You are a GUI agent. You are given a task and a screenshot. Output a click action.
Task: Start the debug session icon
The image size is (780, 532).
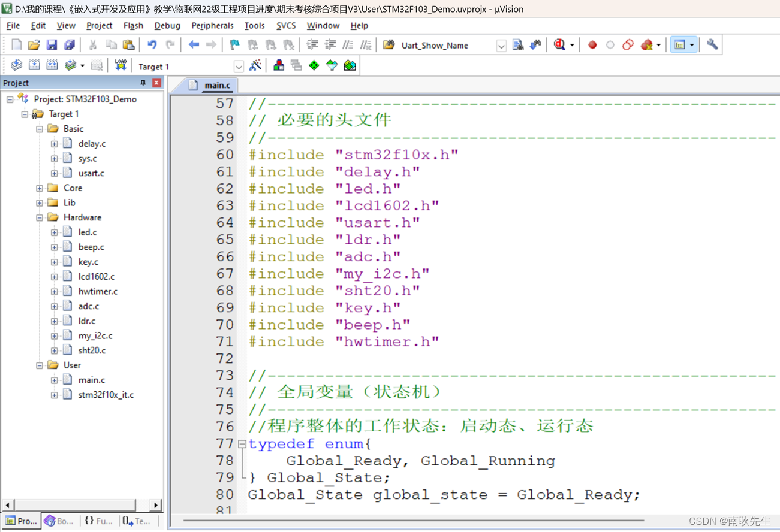click(559, 45)
